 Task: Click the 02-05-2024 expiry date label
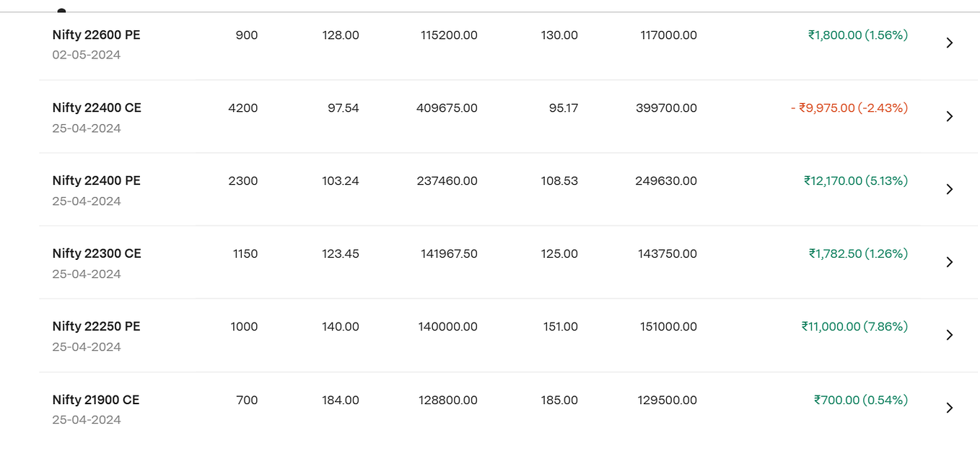(87, 54)
